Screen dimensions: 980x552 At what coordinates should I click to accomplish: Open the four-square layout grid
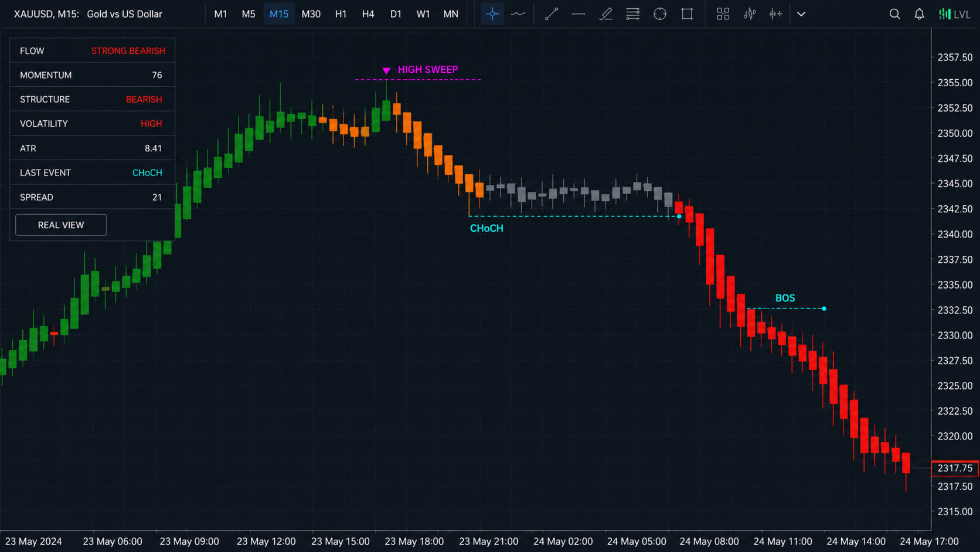tap(723, 14)
